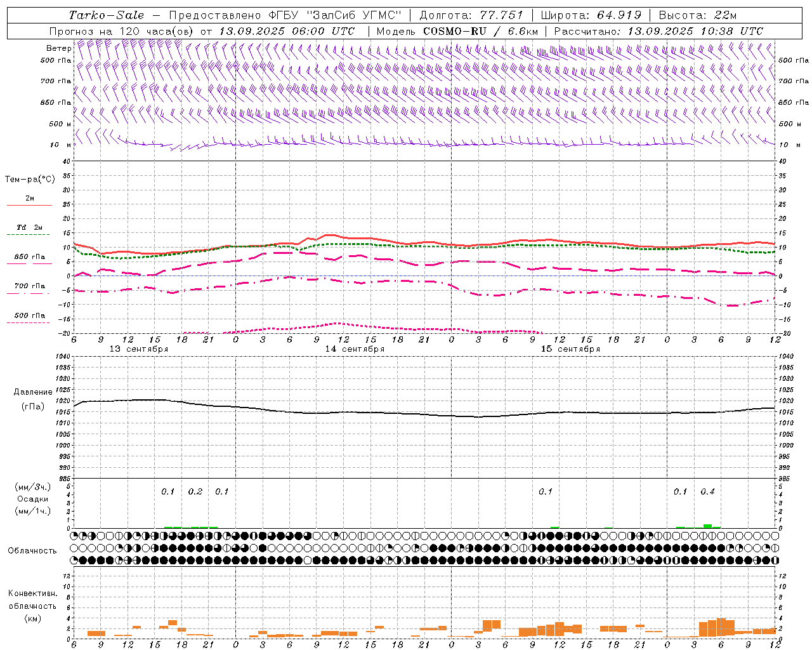Screen dimensions: 812x650
Task: Click the "Тем-ра(°C)" temperature label
Action: 30,180
